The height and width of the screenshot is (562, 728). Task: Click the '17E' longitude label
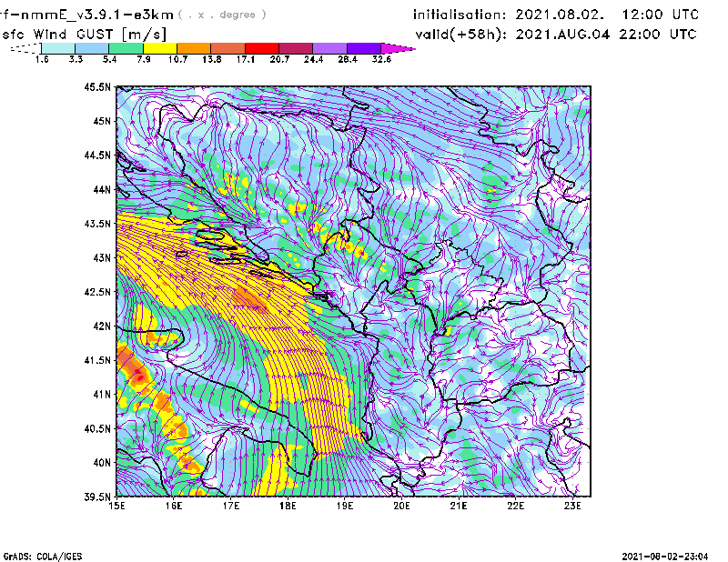231,506
